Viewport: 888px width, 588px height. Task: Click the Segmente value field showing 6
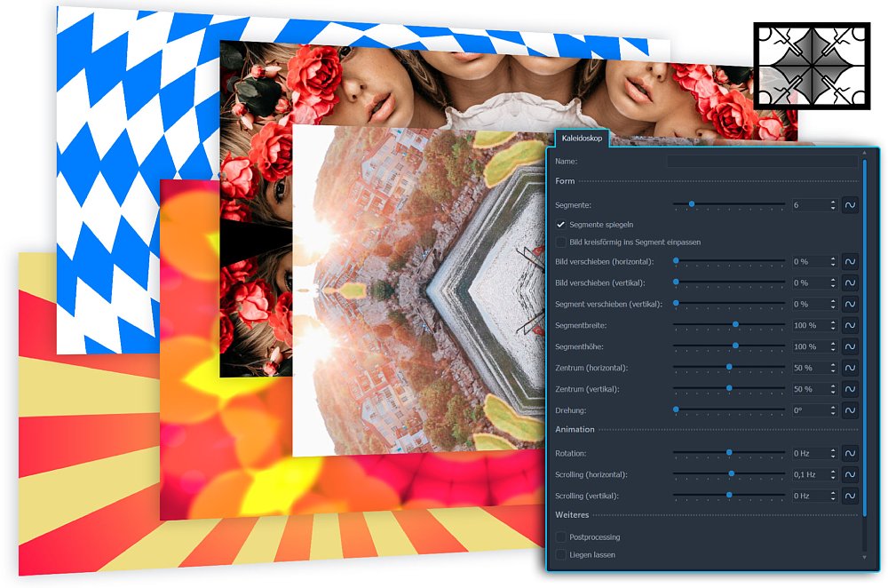(811, 205)
